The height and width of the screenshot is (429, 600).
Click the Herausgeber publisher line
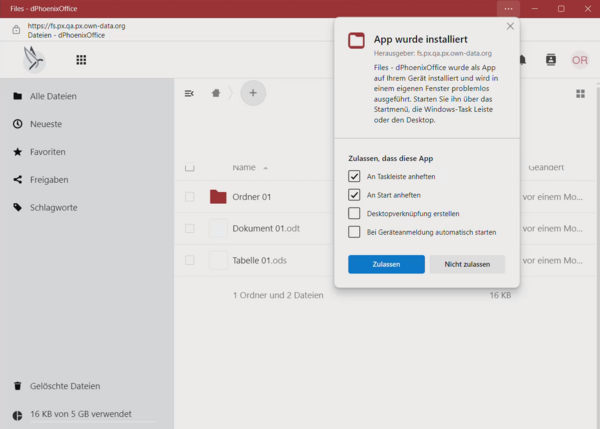(x=433, y=53)
